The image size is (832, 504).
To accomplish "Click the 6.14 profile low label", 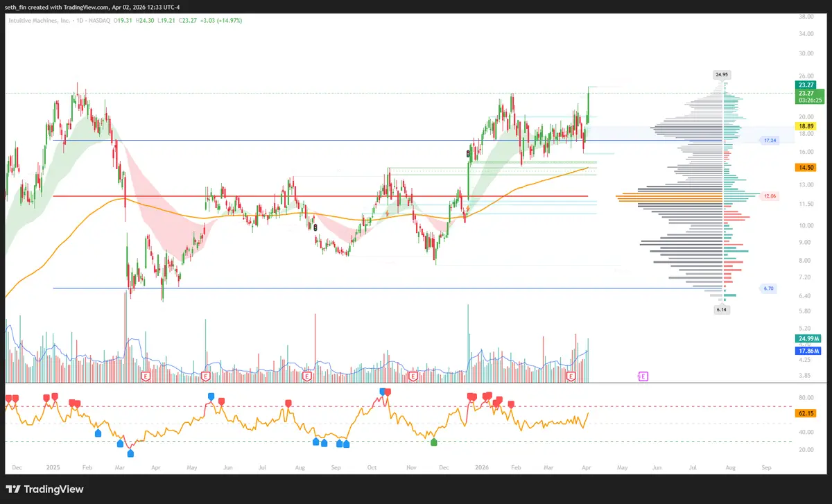I will (x=721, y=310).
